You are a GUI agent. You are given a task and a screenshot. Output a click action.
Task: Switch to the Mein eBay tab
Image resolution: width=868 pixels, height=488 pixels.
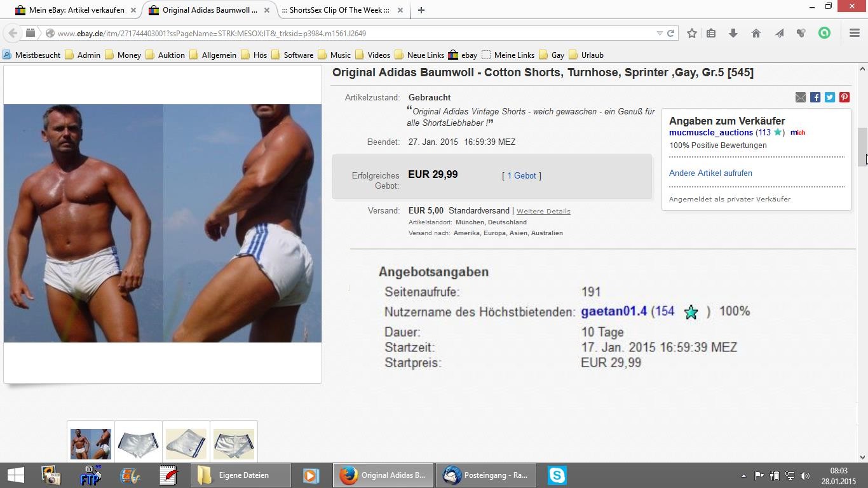pyautogui.click(x=76, y=10)
